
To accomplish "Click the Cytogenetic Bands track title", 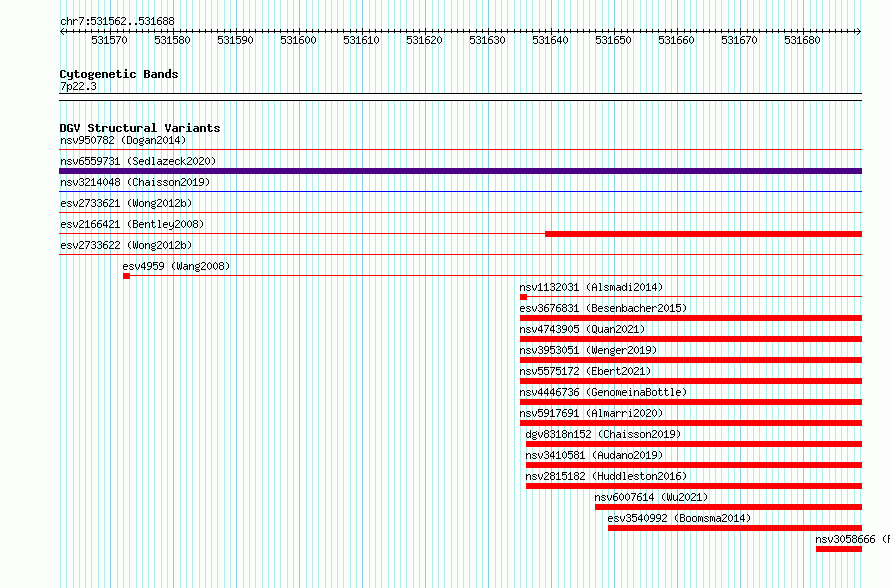I will click(119, 74).
